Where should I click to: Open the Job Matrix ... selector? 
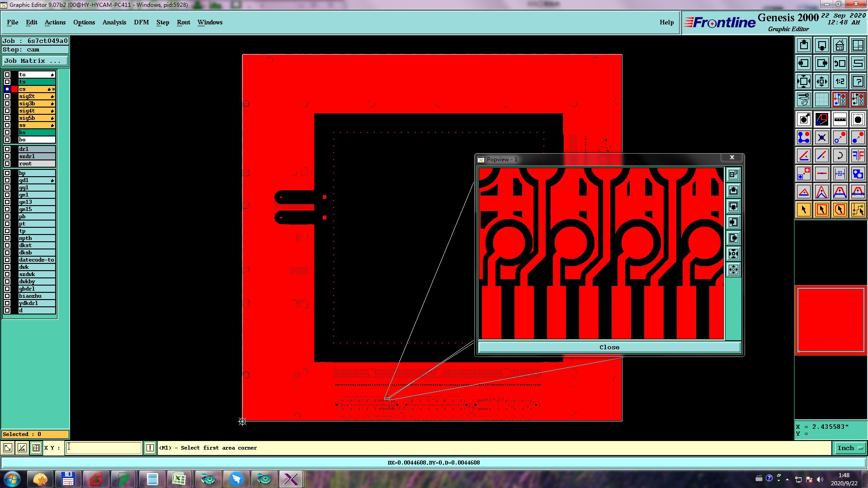tap(35, 61)
